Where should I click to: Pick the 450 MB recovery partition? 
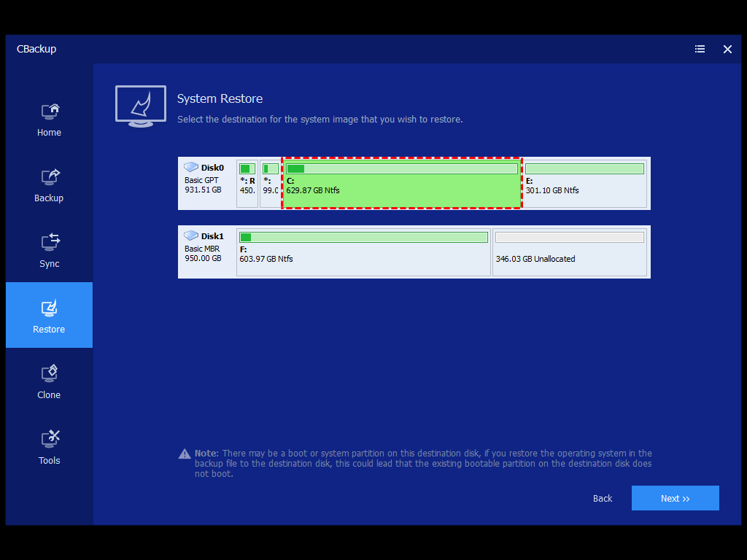pos(247,186)
